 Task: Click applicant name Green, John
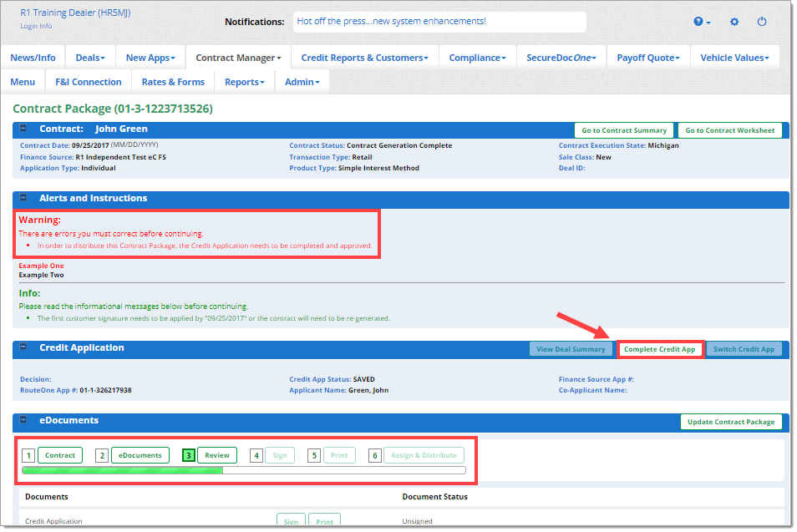pos(368,390)
